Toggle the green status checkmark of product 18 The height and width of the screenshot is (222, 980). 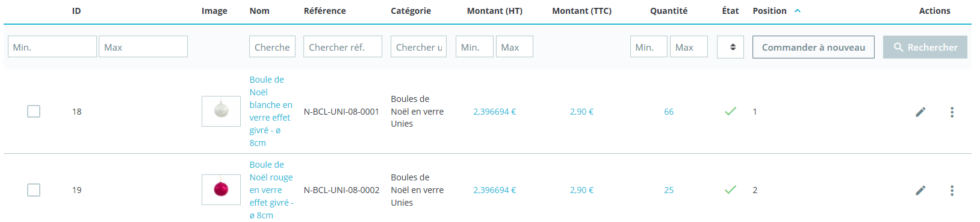730,111
